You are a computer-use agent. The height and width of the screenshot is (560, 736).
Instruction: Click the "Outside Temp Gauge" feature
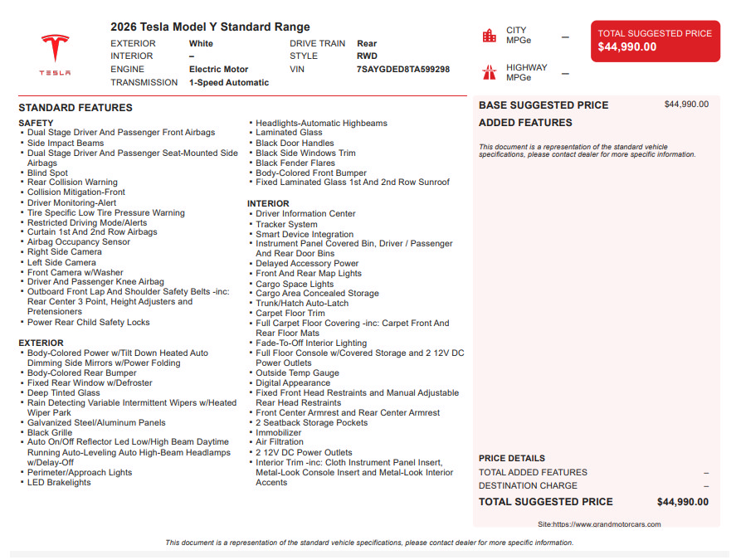297,373
